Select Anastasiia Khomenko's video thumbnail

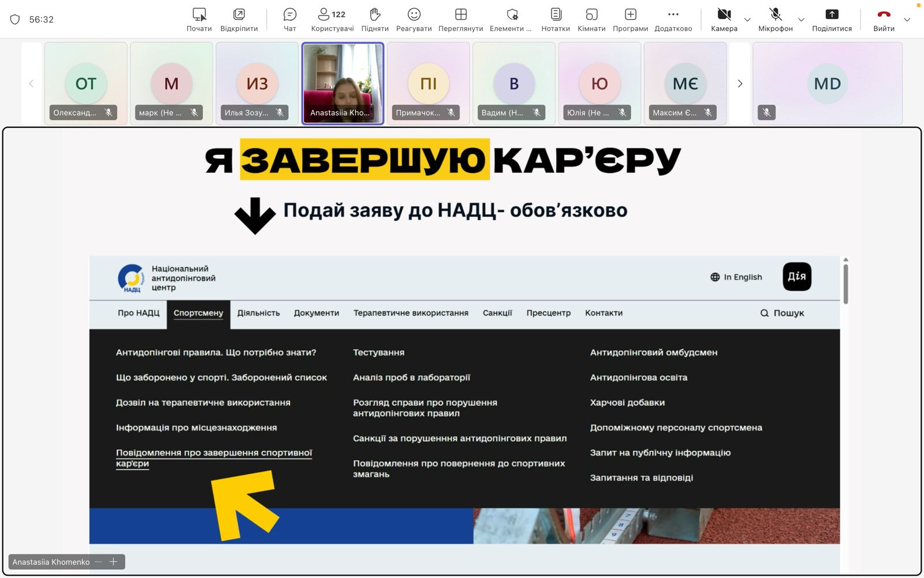pyautogui.click(x=343, y=84)
